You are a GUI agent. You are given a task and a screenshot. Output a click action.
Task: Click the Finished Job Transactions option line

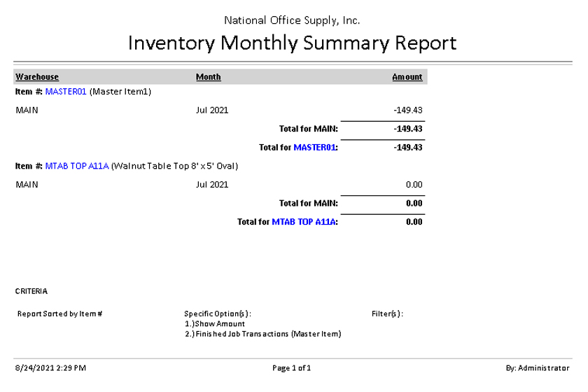pyautogui.click(x=262, y=334)
